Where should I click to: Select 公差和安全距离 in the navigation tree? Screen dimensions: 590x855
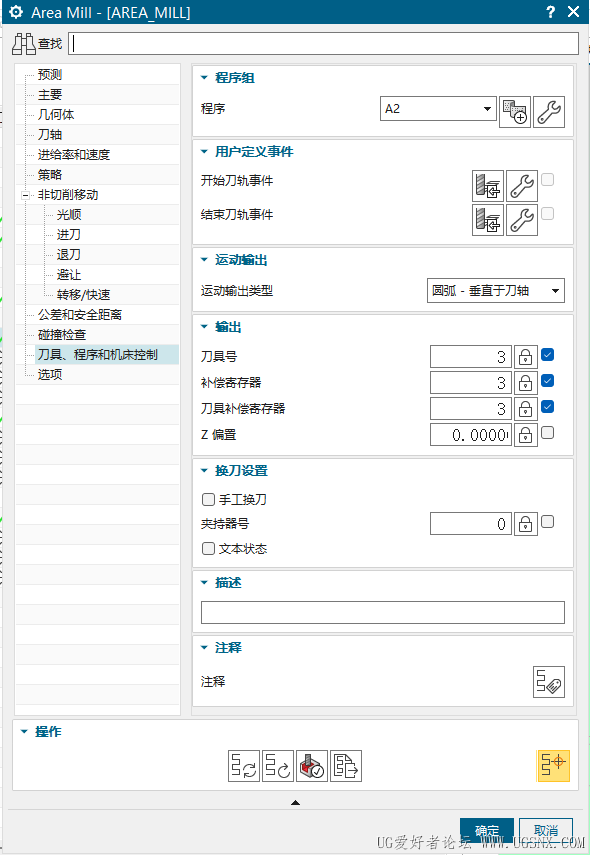pos(80,315)
